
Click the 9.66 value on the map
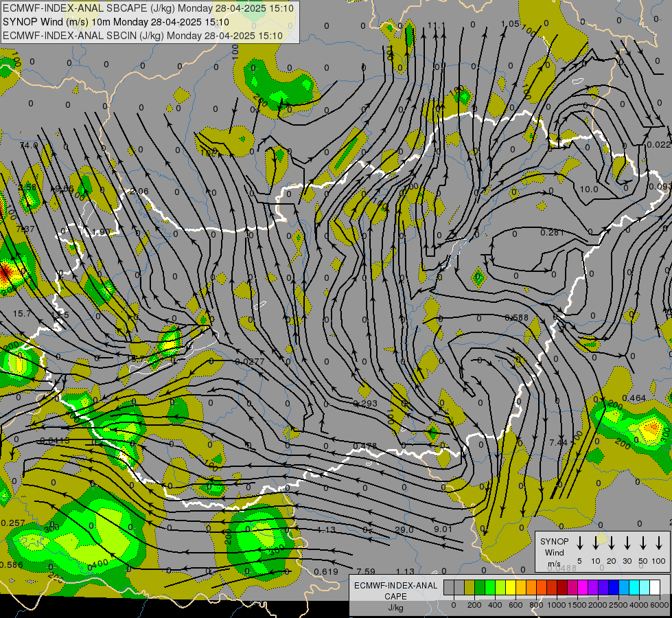tap(65, 188)
